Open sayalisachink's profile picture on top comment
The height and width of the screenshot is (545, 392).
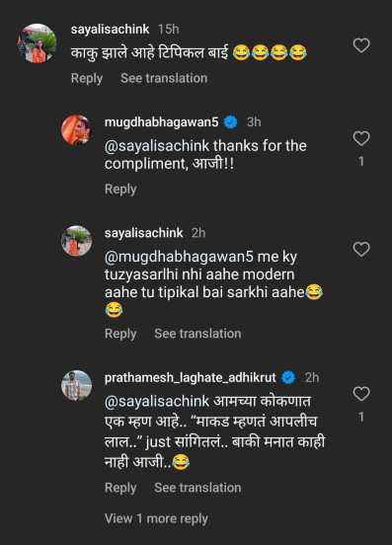[37, 43]
